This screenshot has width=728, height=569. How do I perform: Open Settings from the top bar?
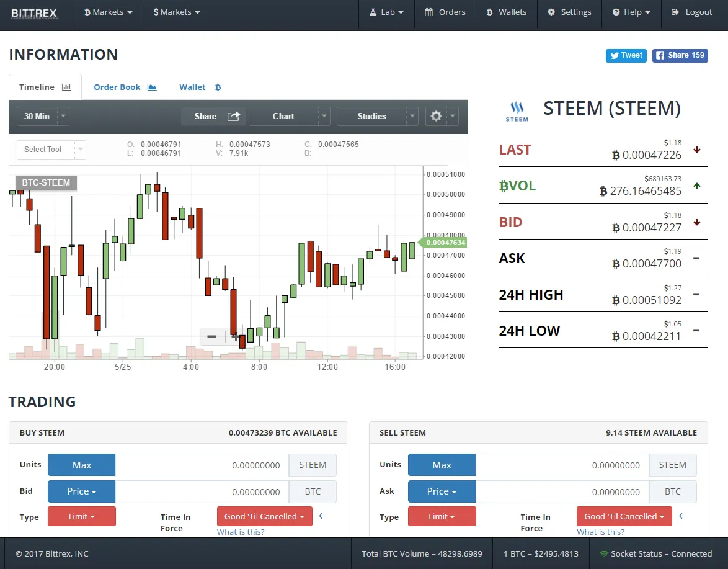(569, 12)
